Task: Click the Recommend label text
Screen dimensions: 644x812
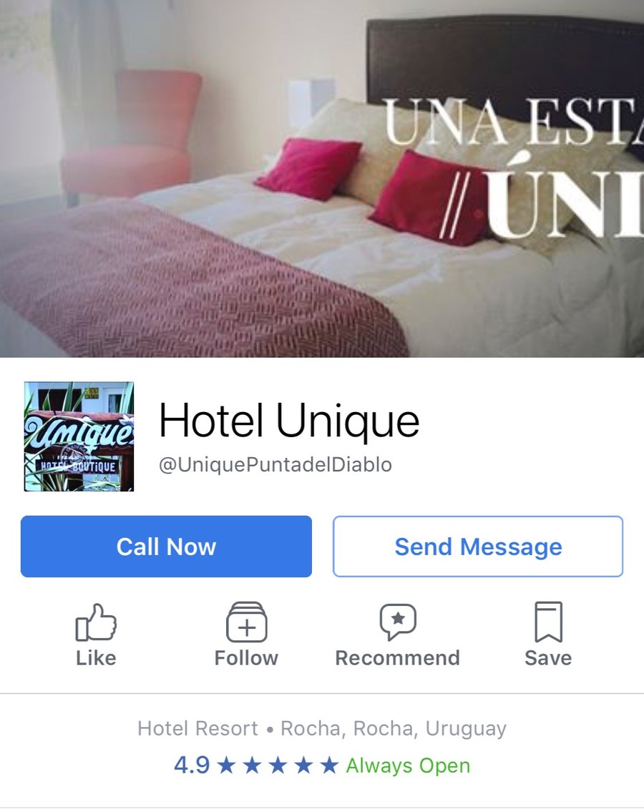Action: click(397, 658)
